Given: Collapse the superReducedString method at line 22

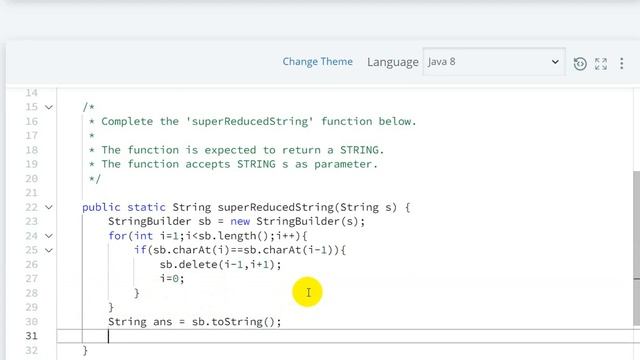Looking at the screenshot, I should pos(49,207).
